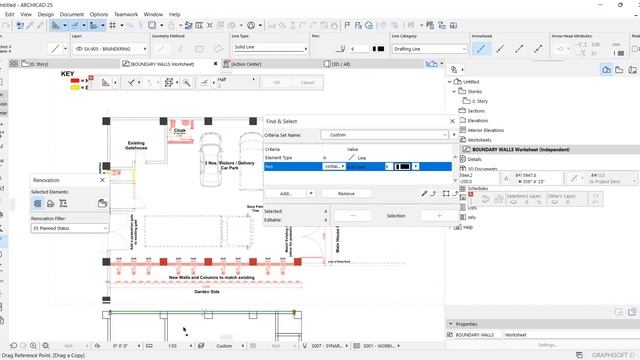The height and width of the screenshot is (360, 640).
Task: Open the Renovation Filter Planned Status dropdown
Action: [x=70, y=228]
